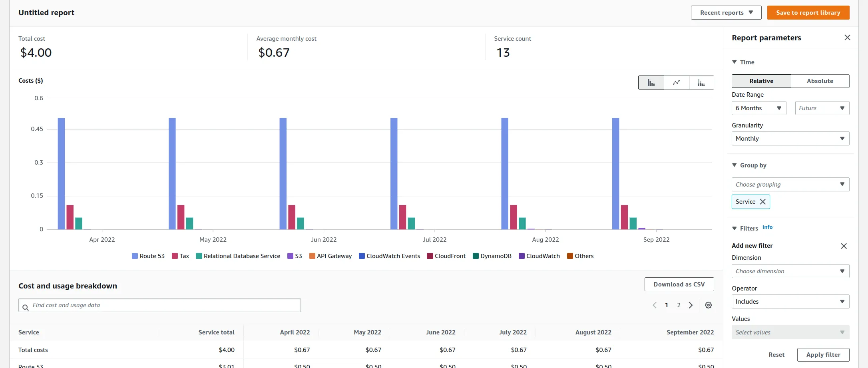Toggle the CloudWatch legend entry

(539, 256)
